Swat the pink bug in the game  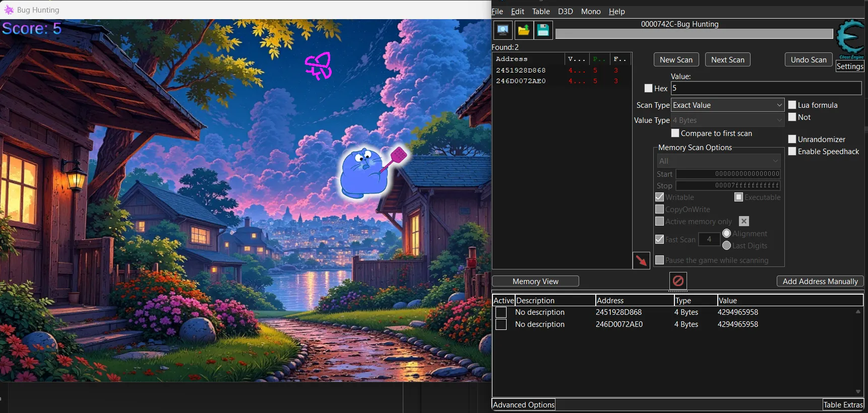[319, 66]
